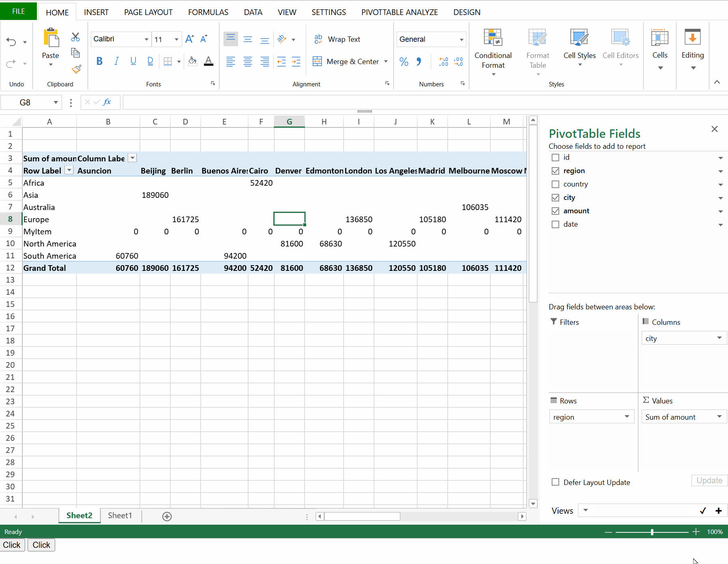The image size is (728, 564).
Task: Switch to the FORMULAS tab
Action: pyautogui.click(x=208, y=12)
